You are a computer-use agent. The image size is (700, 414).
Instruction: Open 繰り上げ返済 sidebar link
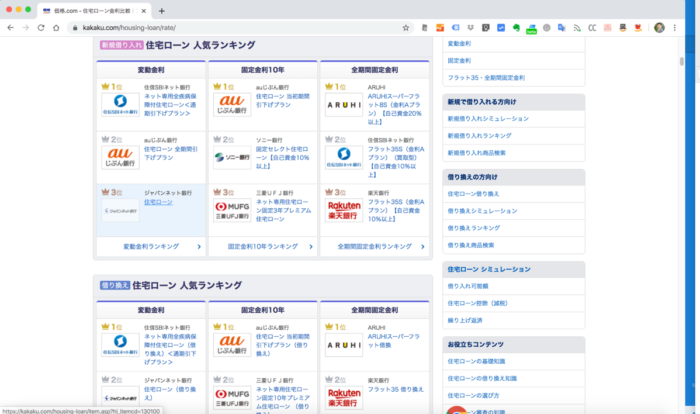point(465,320)
